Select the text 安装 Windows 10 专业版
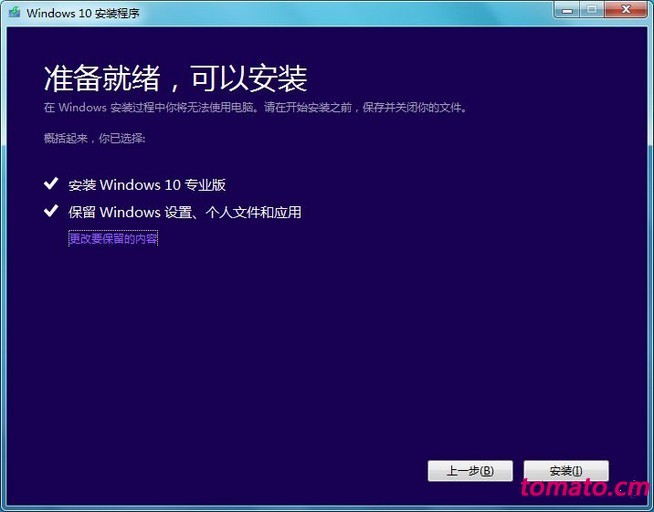 (147, 185)
